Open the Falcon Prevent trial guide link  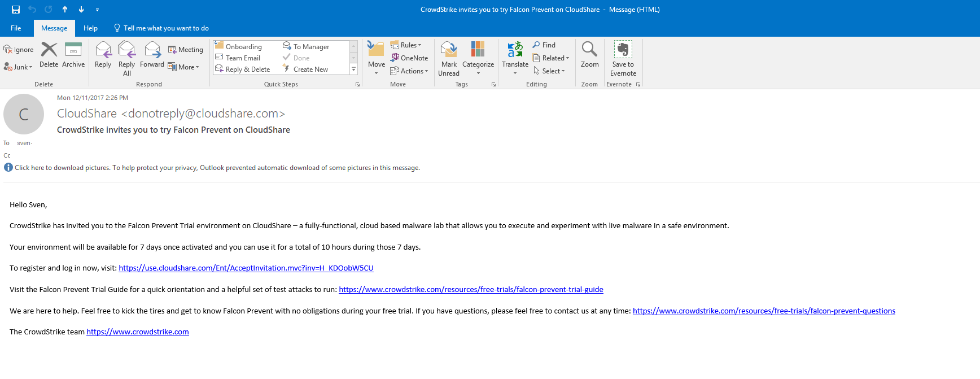pos(471,290)
